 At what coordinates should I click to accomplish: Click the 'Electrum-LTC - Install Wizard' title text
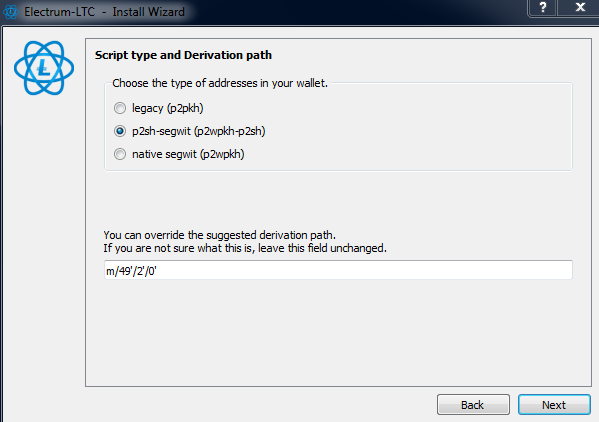pyautogui.click(x=104, y=12)
